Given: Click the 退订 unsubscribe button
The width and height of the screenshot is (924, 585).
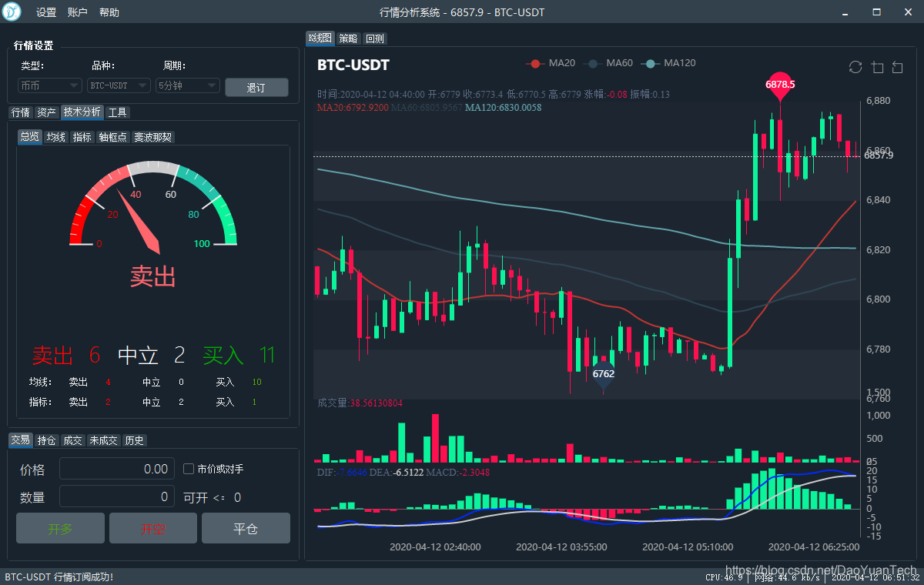Looking at the screenshot, I should pos(256,88).
